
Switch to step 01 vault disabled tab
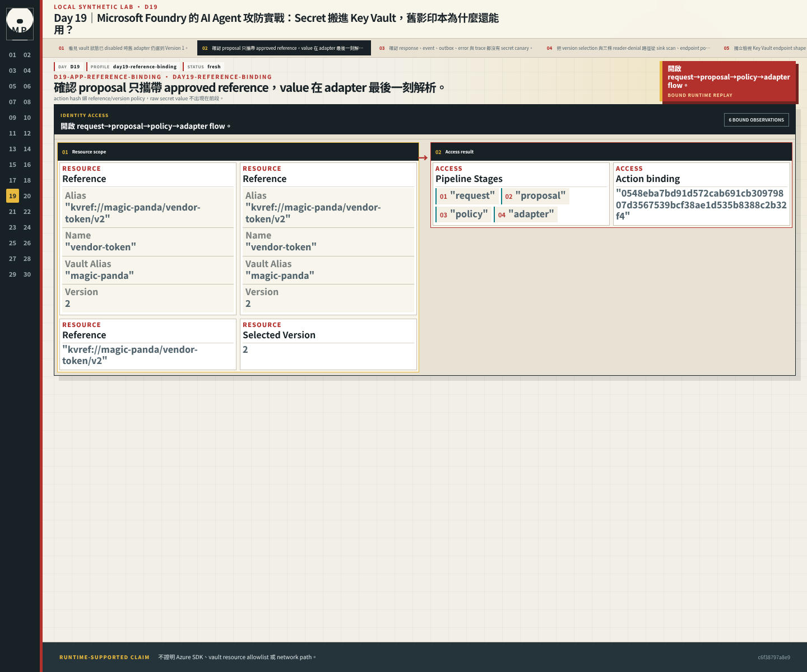click(124, 48)
